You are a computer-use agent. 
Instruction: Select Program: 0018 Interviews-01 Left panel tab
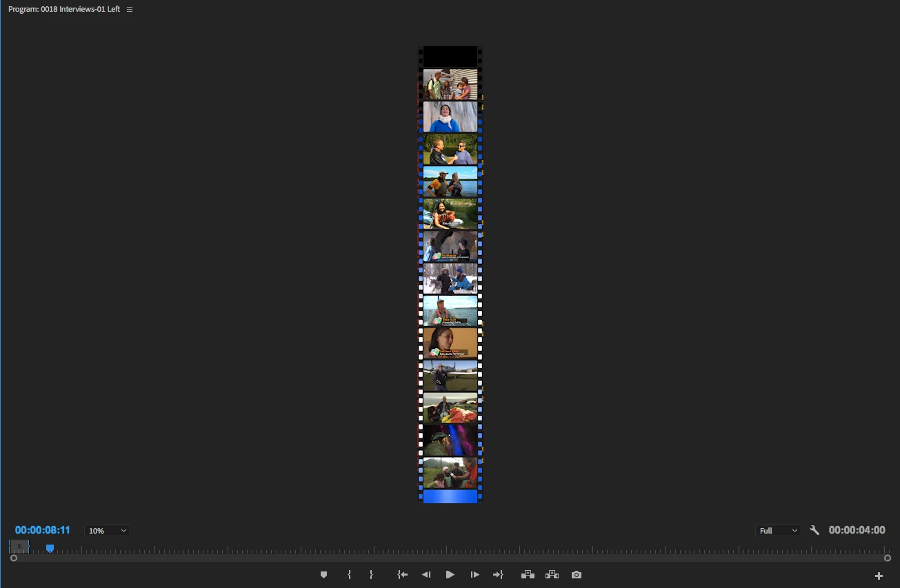(x=63, y=10)
